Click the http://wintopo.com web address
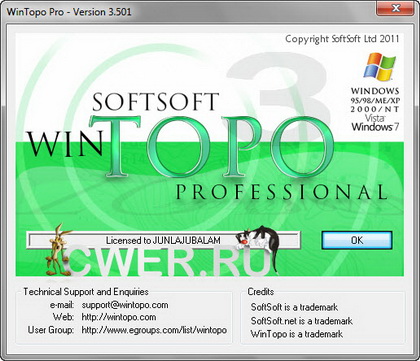Viewport: 420px width, 361px height. [119, 317]
